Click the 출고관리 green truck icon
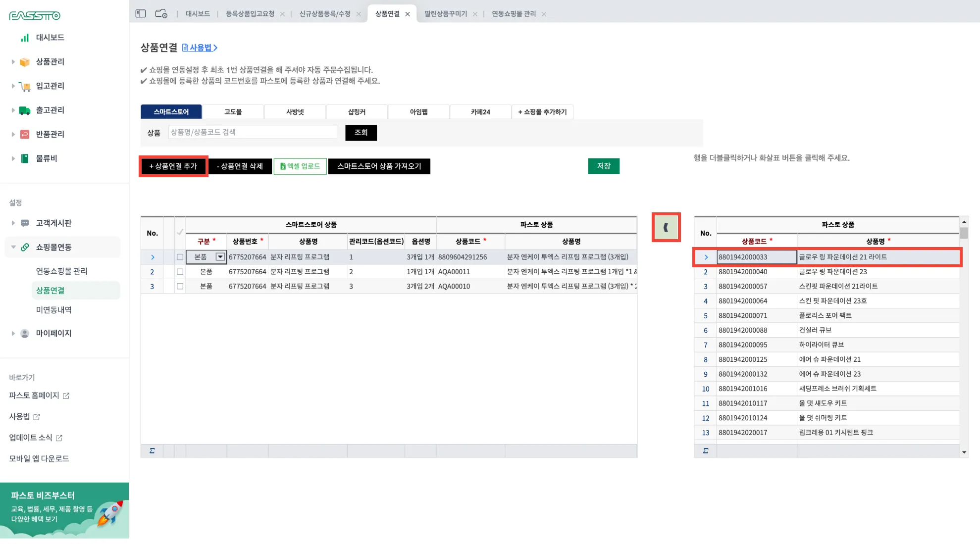980x544 pixels. (24, 110)
